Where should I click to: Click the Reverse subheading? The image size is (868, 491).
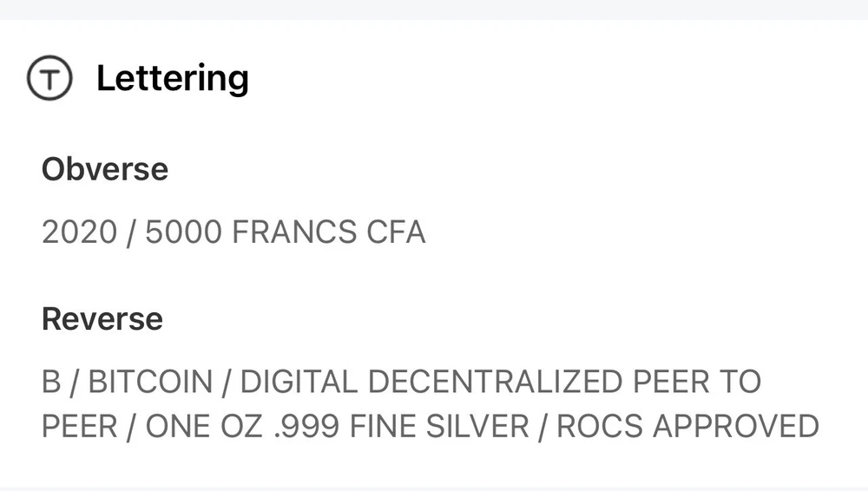pyautogui.click(x=102, y=319)
